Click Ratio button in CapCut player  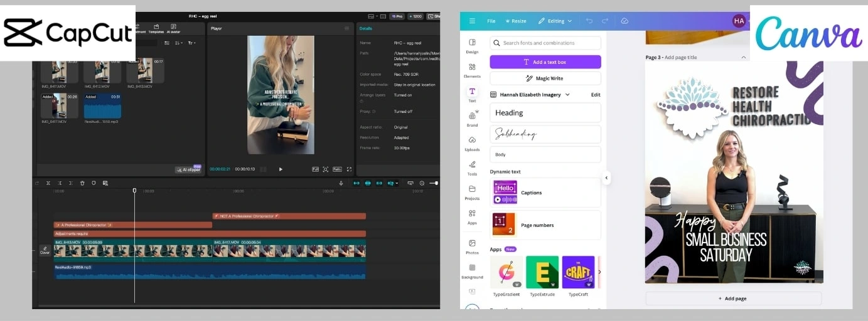(337, 169)
